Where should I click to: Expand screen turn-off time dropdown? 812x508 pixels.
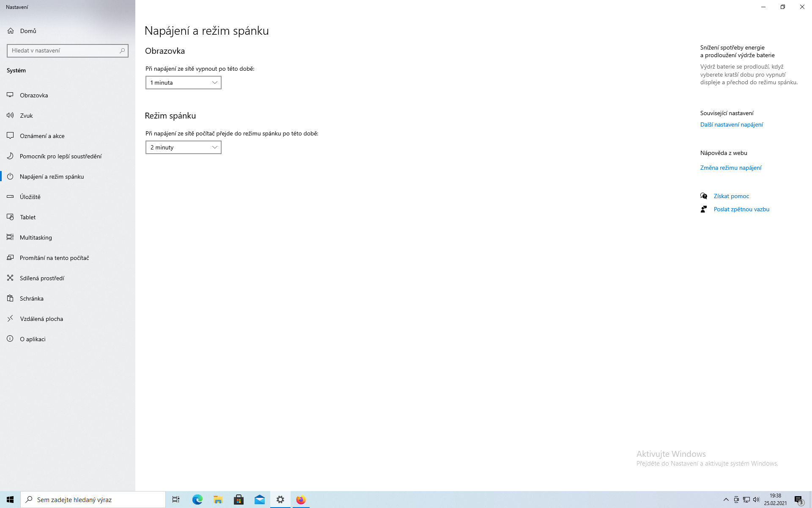tap(183, 83)
